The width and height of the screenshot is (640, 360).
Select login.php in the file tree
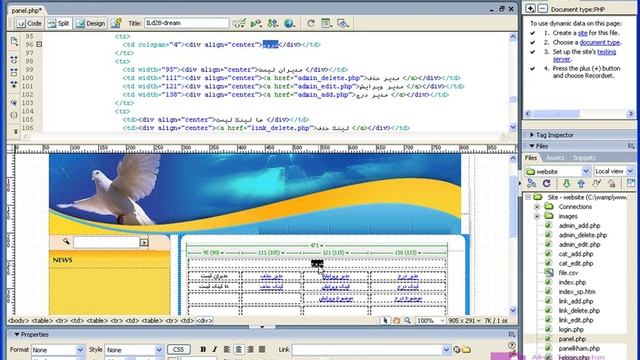click(571, 329)
